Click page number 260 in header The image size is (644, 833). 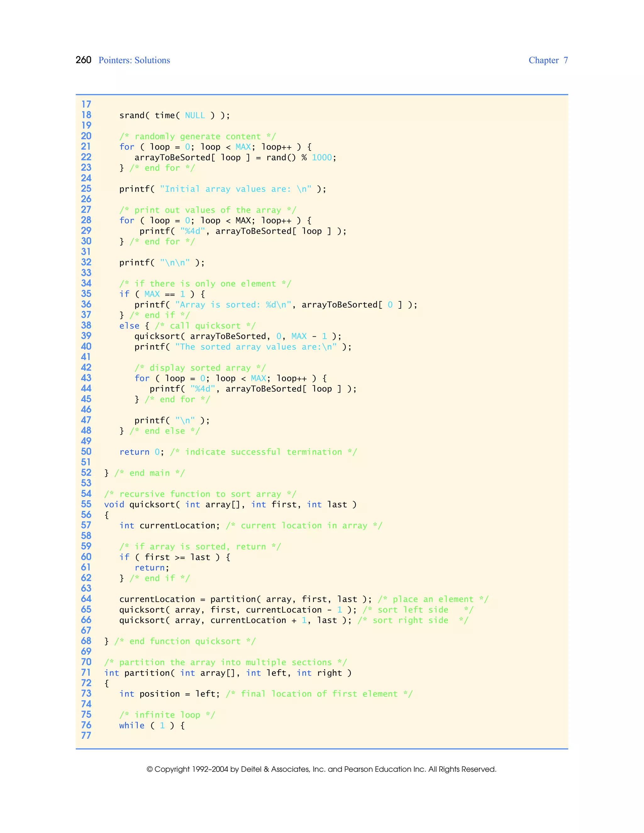click(83, 60)
